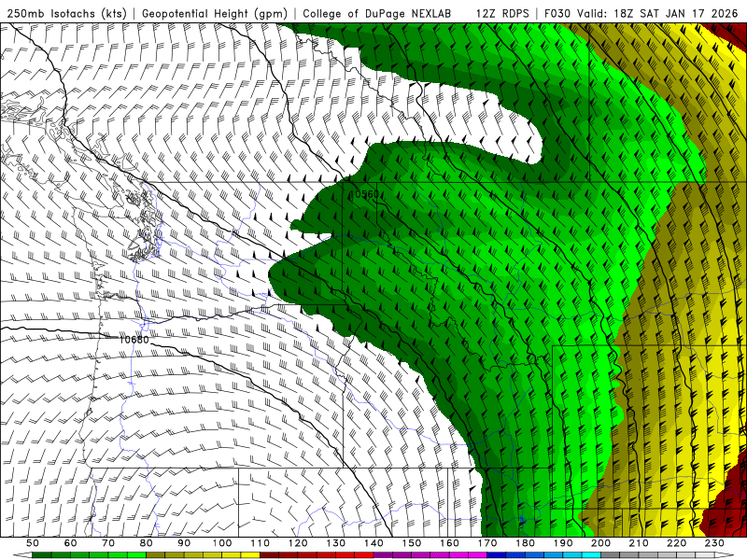The width and height of the screenshot is (747, 560).
Task: Click the 110 value on the color scale
Action: coord(261,543)
